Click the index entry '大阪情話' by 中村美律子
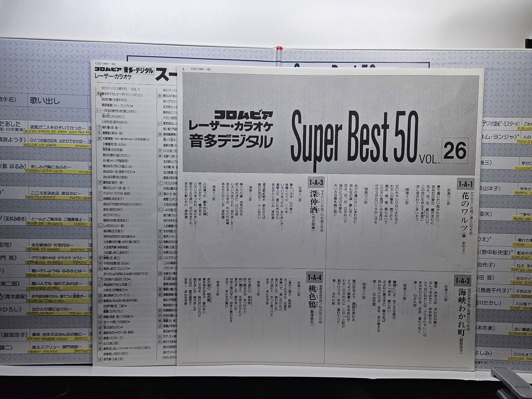The height and width of the screenshot is (399, 532). pyautogui.click(x=125, y=139)
